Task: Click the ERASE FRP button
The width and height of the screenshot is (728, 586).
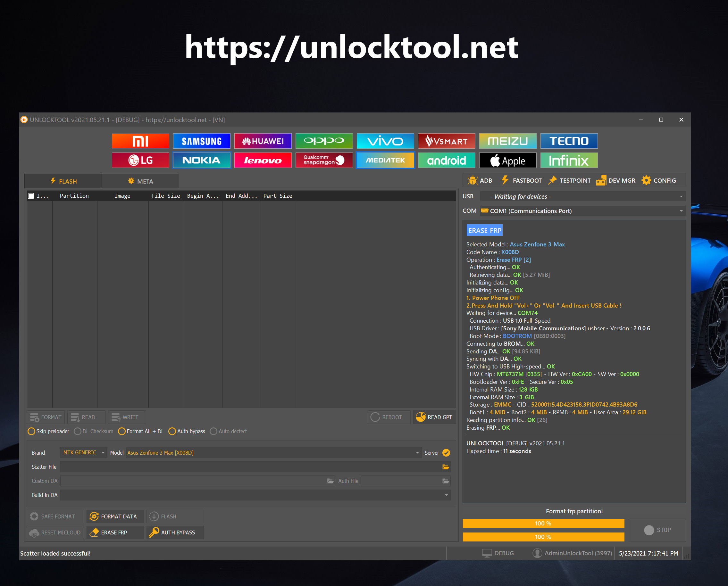Action: point(115,533)
